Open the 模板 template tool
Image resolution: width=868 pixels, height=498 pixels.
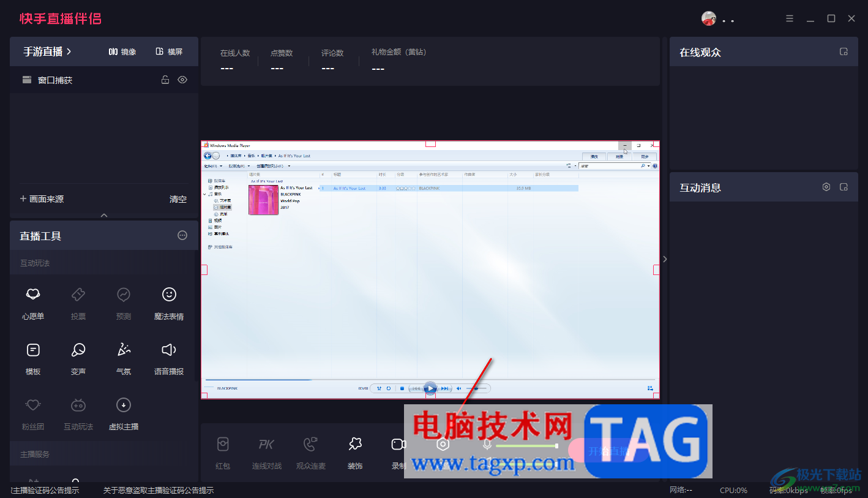click(x=33, y=358)
